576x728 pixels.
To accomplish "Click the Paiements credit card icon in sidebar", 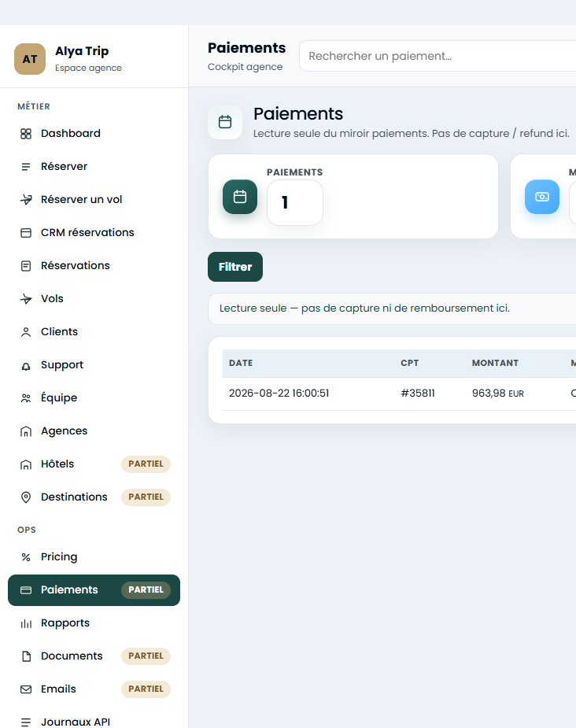I will (26, 590).
